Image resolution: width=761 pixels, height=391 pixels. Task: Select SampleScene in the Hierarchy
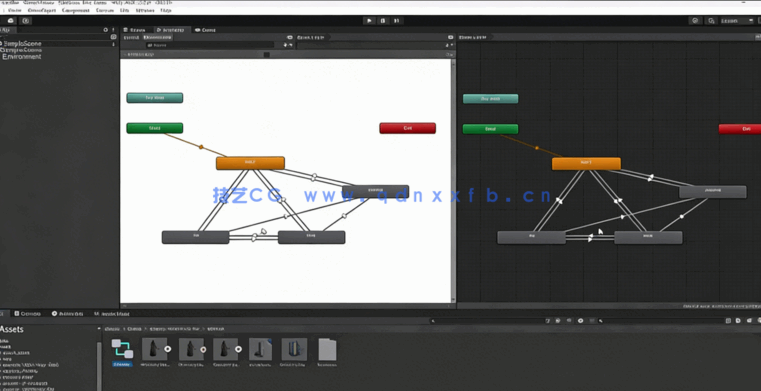pyautogui.click(x=23, y=44)
